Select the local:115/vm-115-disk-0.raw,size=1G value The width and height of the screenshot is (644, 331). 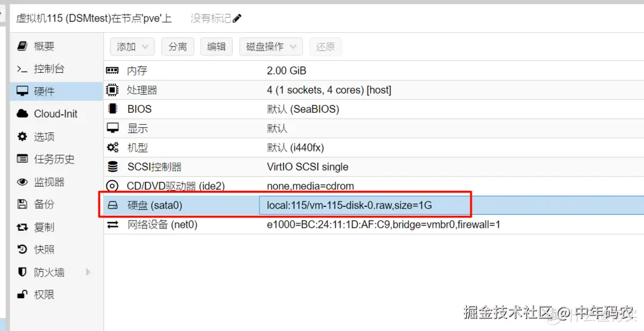[349, 205]
